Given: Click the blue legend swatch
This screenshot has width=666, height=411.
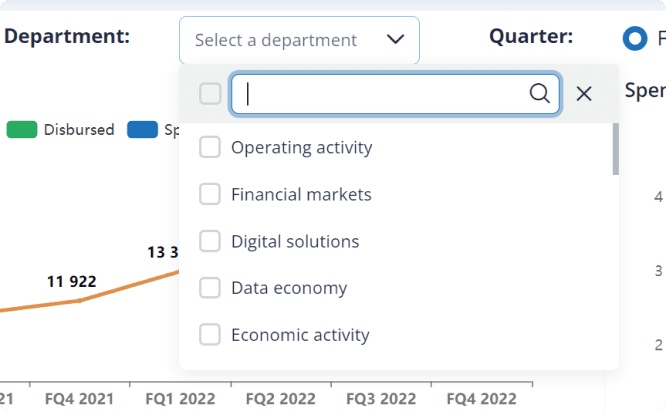Looking at the screenshot, I should 142,130.
